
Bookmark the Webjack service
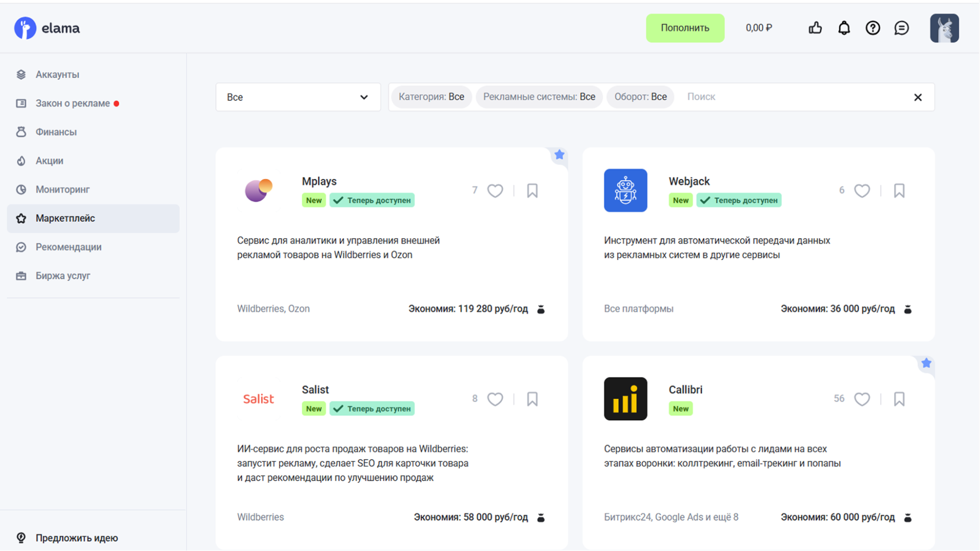[899, 191]
